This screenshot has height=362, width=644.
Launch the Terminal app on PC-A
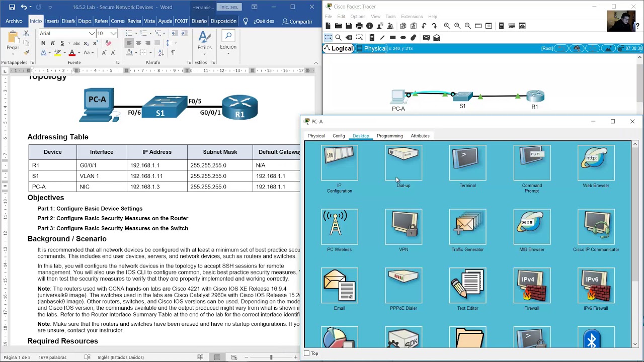pos(467,163)
